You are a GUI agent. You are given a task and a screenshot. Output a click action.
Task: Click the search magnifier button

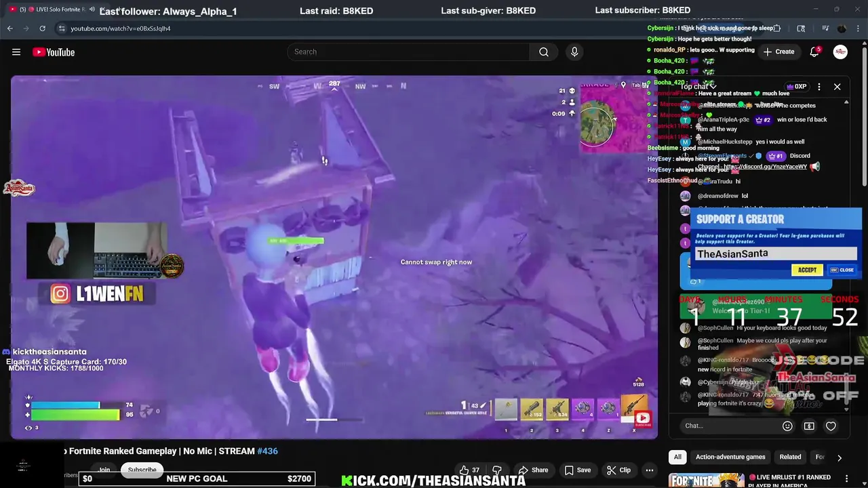click(544, 52)
